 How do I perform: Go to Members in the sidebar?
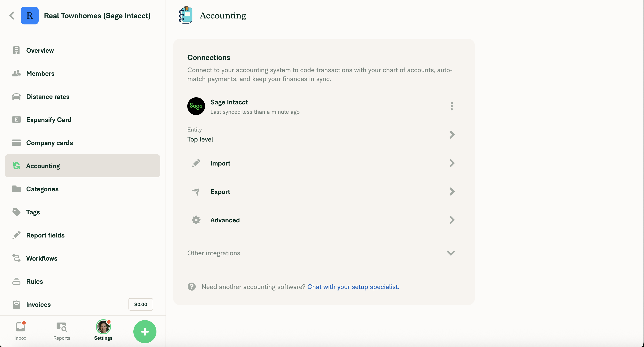[40, 74]
